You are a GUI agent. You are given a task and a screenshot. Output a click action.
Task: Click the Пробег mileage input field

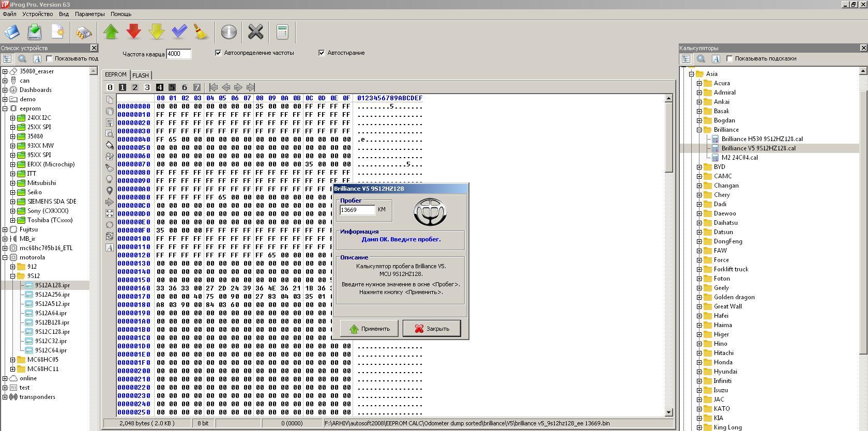click(357, 210)
